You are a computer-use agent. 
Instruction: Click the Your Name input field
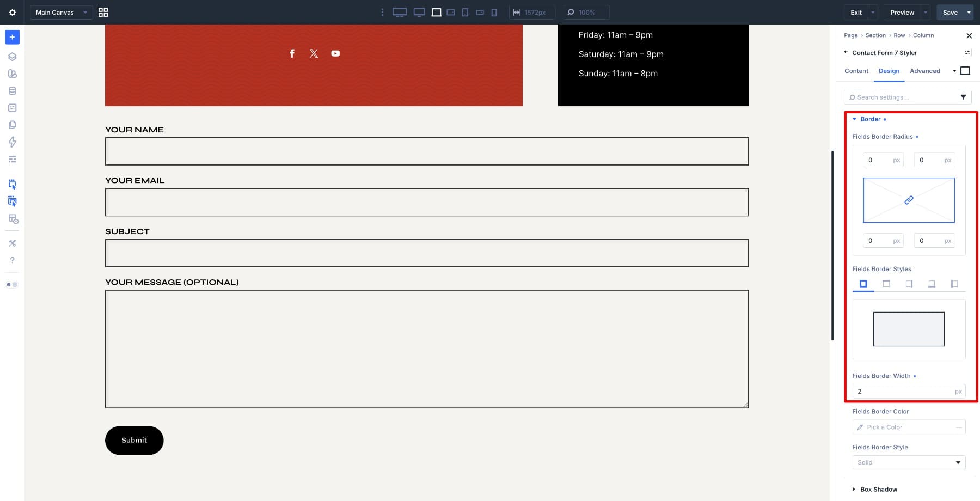(x=427, y=151)
